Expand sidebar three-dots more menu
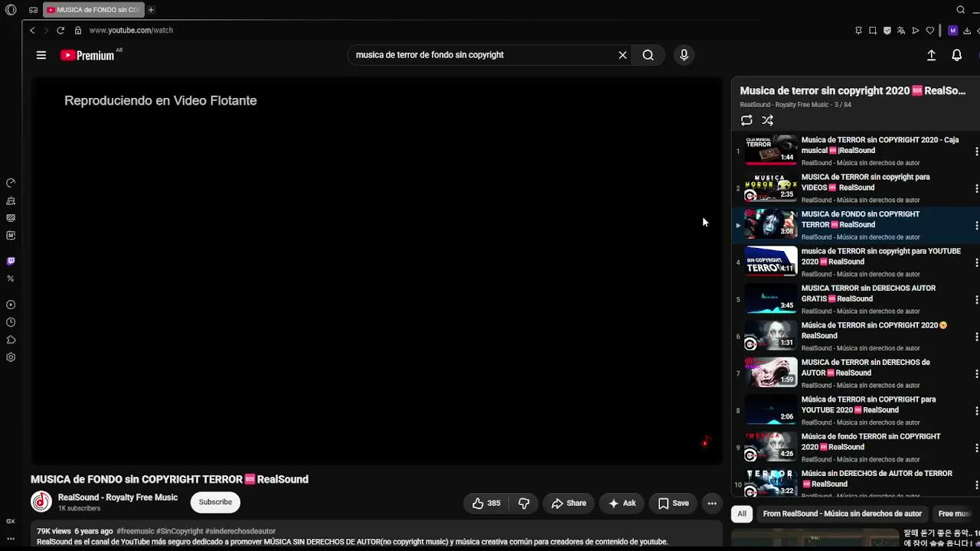 pos(11,539)
